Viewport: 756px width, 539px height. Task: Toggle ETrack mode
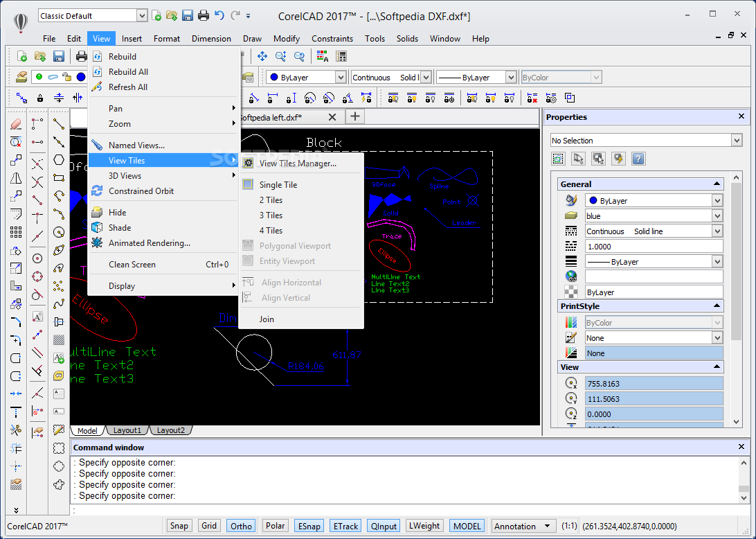(x=345, y=526)
